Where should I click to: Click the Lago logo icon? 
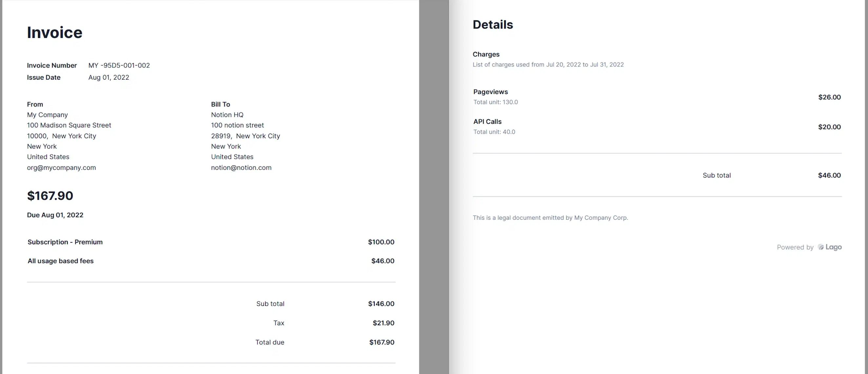821,247
